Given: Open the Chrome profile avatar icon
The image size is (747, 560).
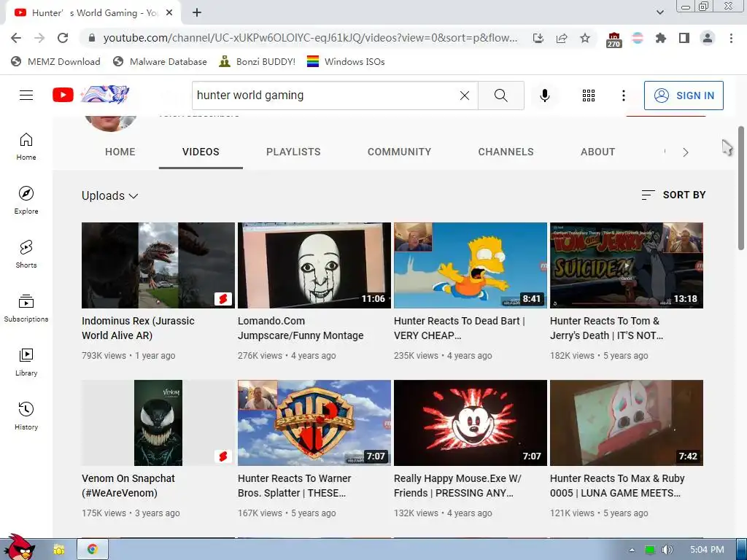Looking at the screenshot, I should (708, 38).
